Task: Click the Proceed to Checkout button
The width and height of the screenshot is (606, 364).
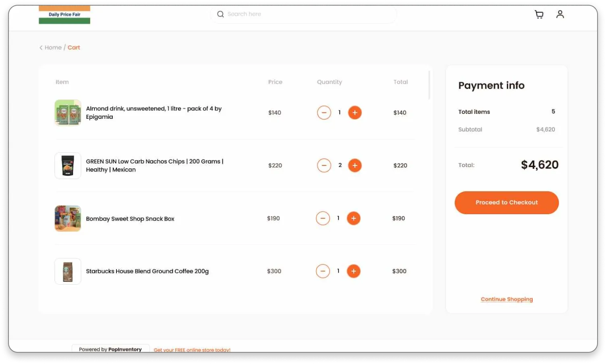Action: [506, 203]
